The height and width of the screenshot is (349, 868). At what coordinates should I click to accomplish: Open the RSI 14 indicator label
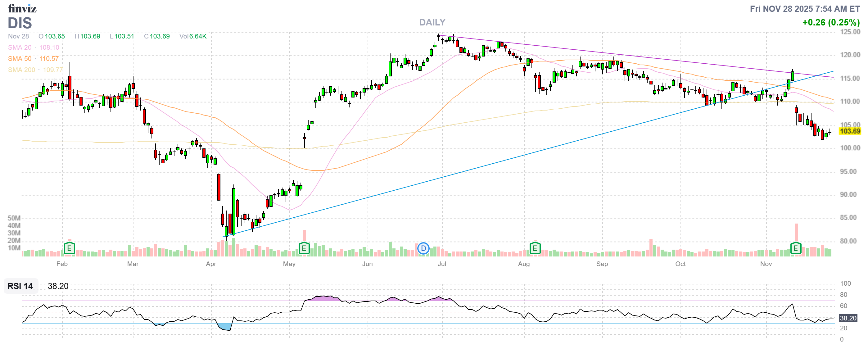tap(20, 286)
